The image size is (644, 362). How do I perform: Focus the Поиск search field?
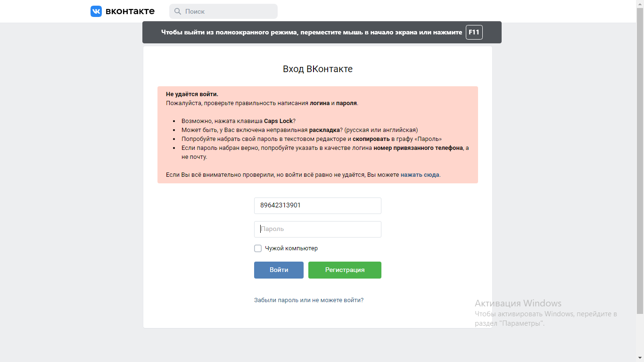click(223, 11)
